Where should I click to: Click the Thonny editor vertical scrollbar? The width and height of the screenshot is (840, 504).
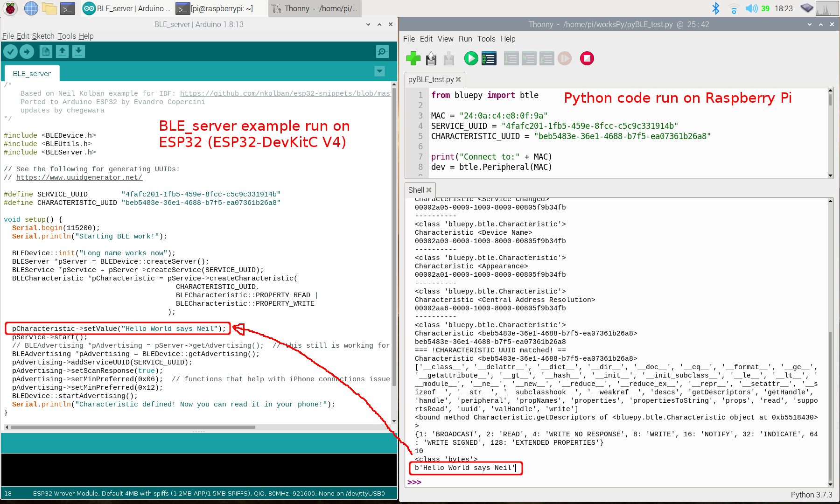point(830,99)
